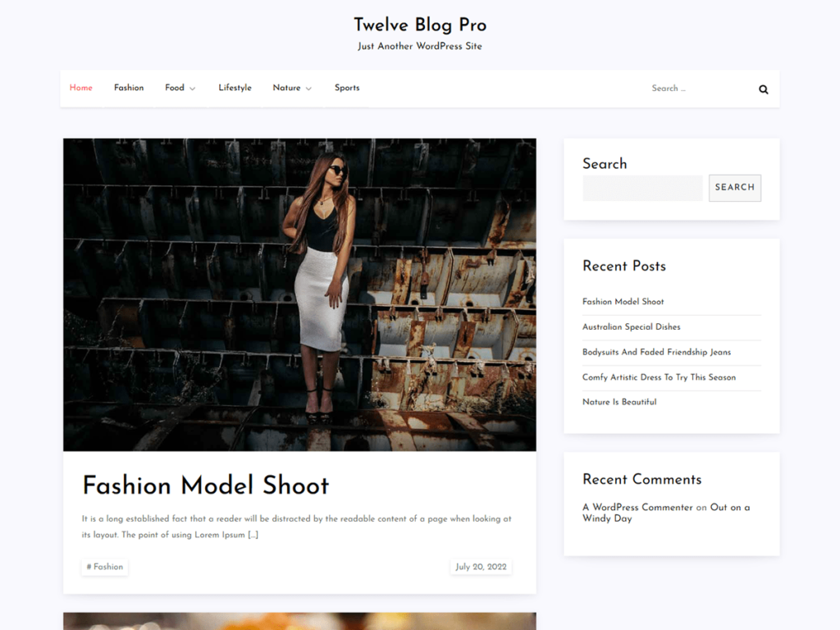Screen dimensions: 840x630
Task: Click the July 20, 2022 date link
Action: [481, 567]
